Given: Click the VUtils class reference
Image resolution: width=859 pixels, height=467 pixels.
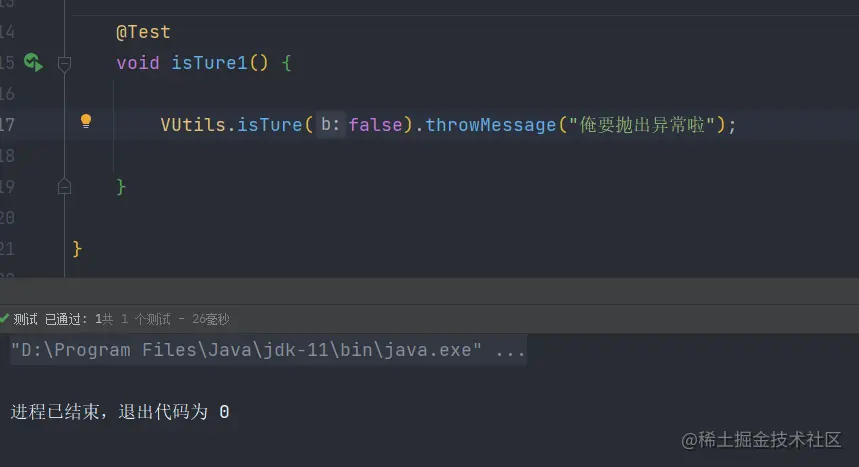Looking at the screenshot, I should 193,125.
